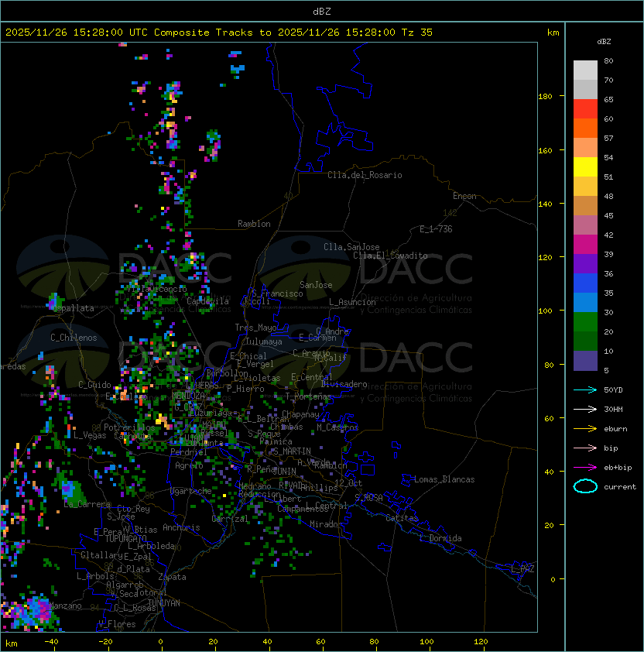
Task: Click the 'Ramblon' map label
Action: [x=254, y=224]
